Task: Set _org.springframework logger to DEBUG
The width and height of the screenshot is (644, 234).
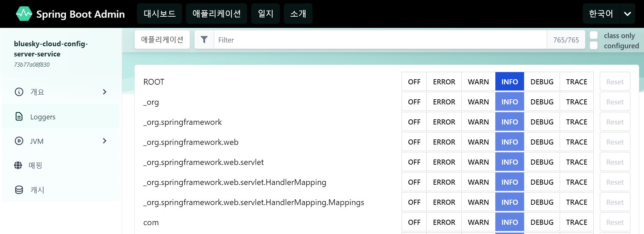Action: coord(542,122)
